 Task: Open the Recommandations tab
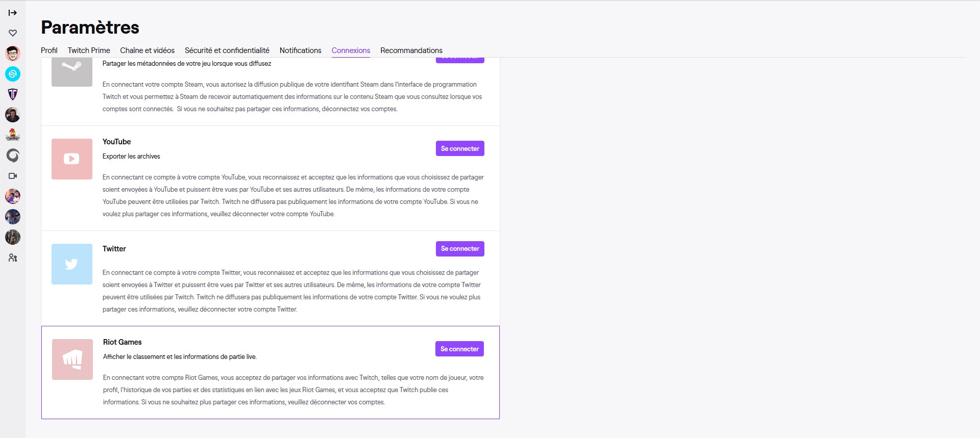[411, 50]
